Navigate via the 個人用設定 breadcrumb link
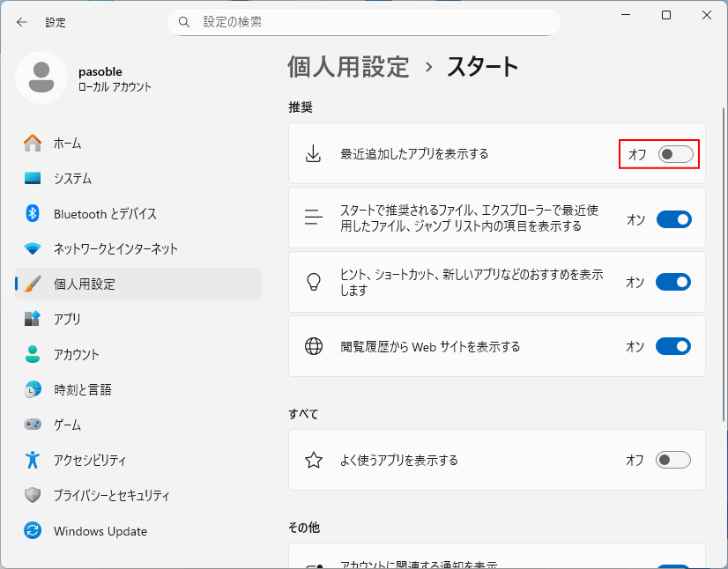 click(x=347, y=65)
